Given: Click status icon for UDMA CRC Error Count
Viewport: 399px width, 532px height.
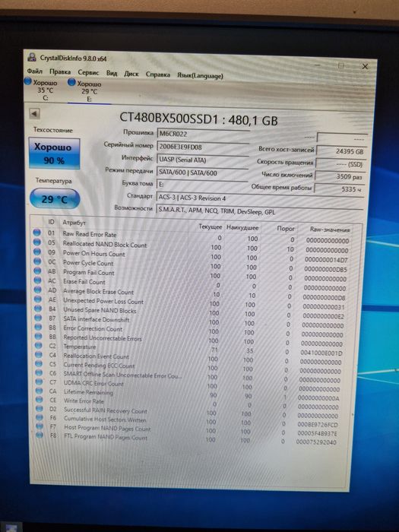Looking at the screenshot, I should point(40,382).
